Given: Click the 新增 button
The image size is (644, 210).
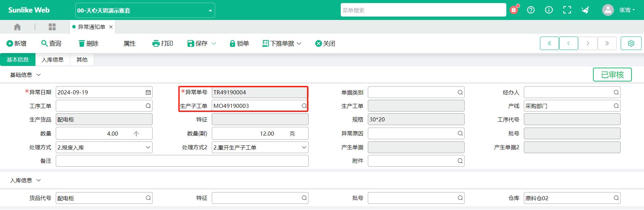Looking at the screenshot, I should coord(17,43).
